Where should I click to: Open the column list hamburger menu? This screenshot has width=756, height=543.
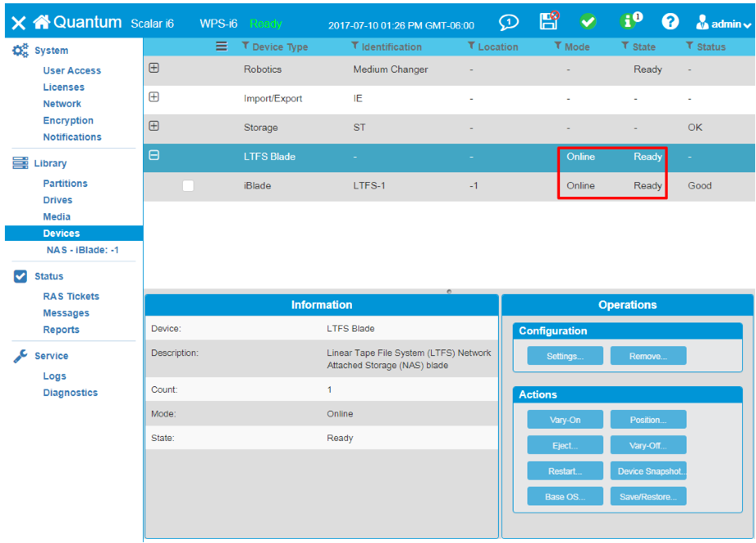221,47
